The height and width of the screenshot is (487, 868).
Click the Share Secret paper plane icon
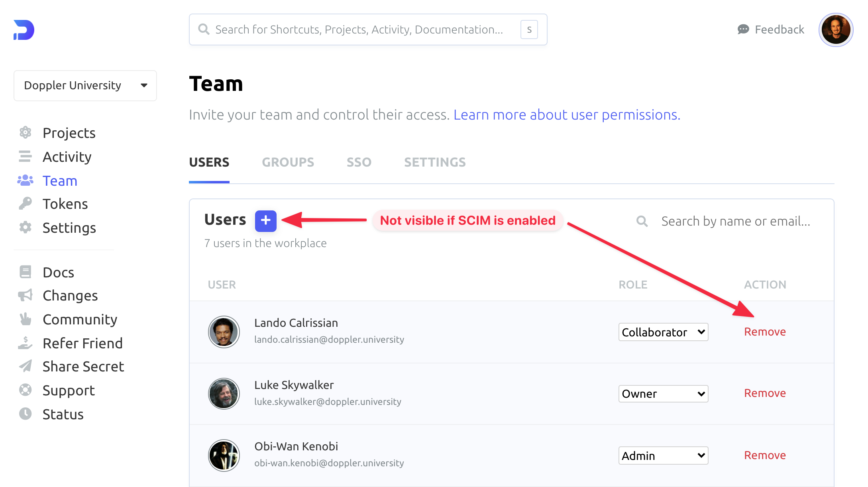tap(25, 366)
